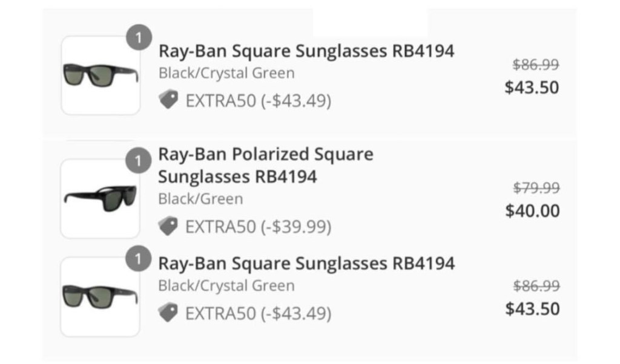This screenshot has width=620, height=364.
Task: Click the coupon tag icon on the first cart item
Action: (x=168, y=100)
